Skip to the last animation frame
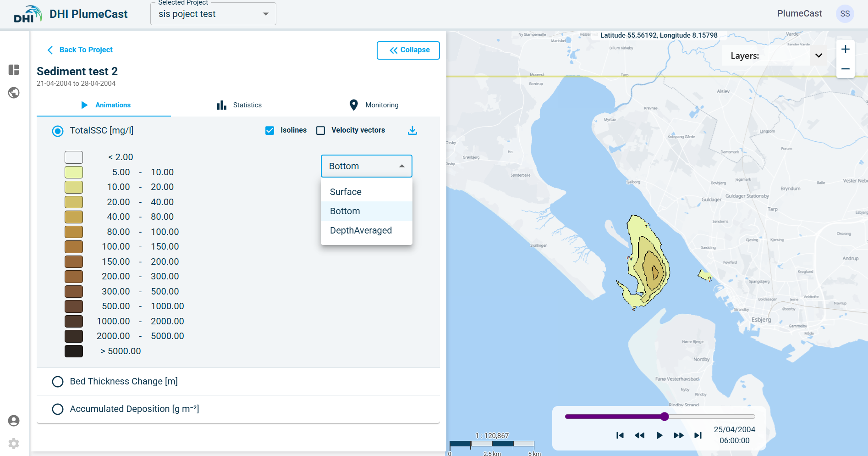Viewport: 868px width, 456px height. [698, 435]
